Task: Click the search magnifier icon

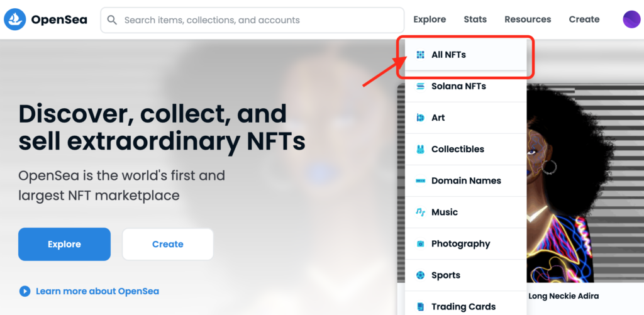Action: tap(112, 19)
